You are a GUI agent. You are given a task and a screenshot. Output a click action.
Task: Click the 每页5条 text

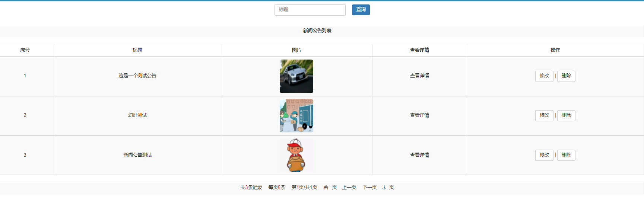(277, 187)
